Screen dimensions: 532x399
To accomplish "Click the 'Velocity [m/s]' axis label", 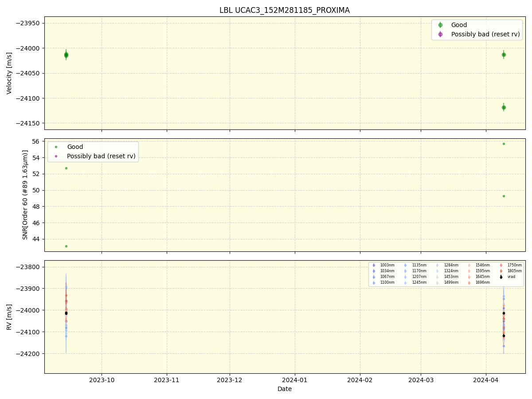I will click(9, 73).
